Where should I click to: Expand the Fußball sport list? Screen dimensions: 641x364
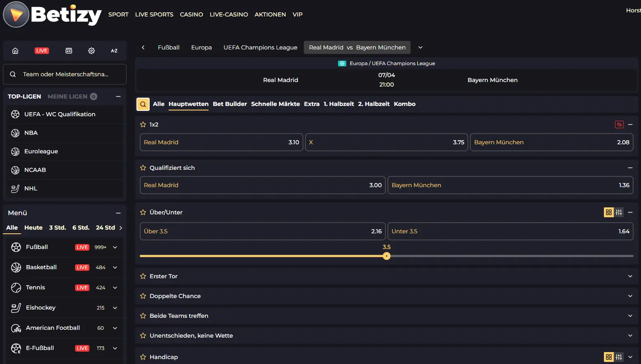point(115,247)
